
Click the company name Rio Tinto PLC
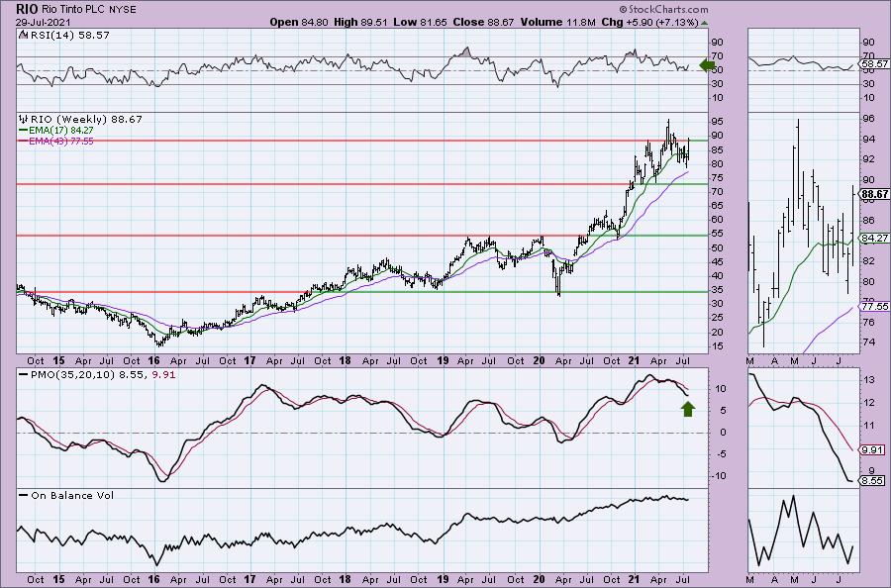click(72, 10)
